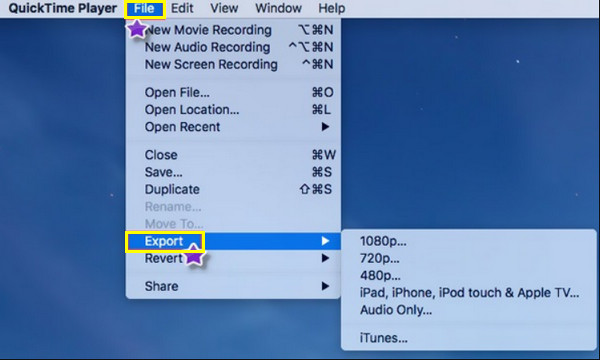
Task: Select Open File… menu item
Action: pyautogui.click(x=233, y=92)
